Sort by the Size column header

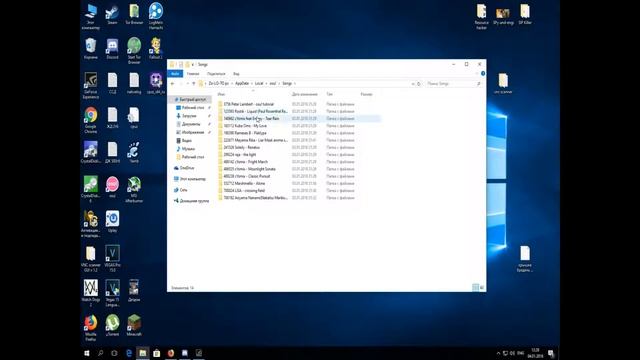(367, 94)
